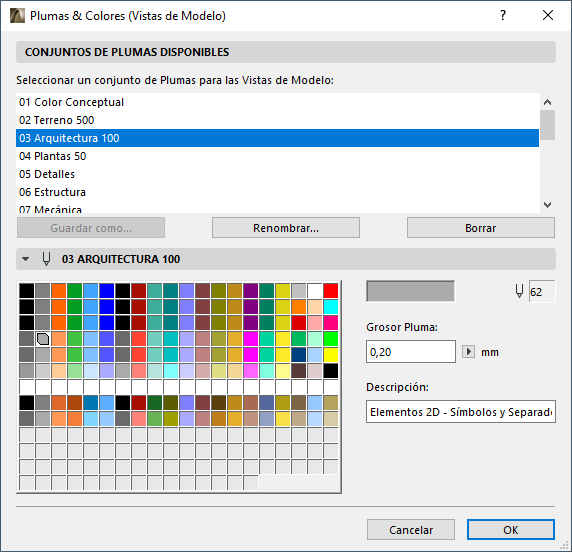Open help with the question mark button
Screen dimensions: 572x552
pyautogui.click(x=503, y=15)
